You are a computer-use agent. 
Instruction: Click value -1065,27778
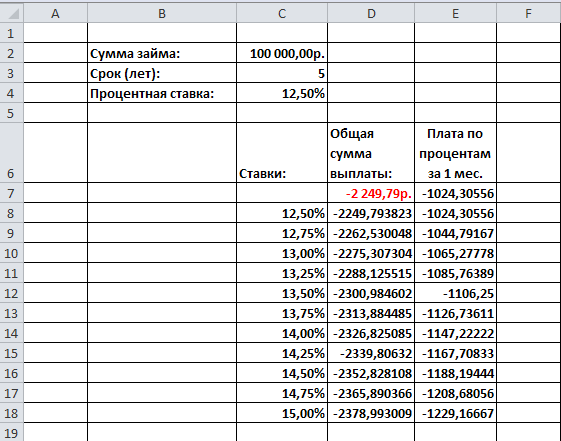[x=455, y=253]
